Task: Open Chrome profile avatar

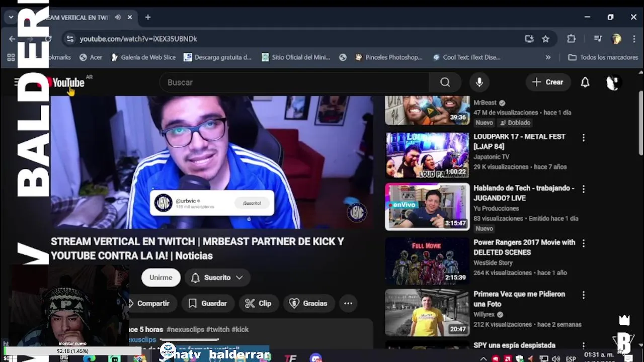Action: click(x=616, y=39)
